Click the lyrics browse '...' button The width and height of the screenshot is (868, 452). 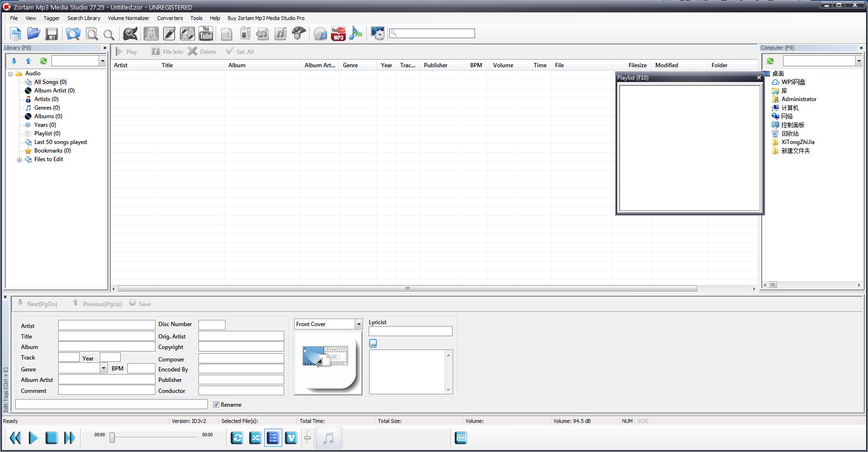pos(373,343)
